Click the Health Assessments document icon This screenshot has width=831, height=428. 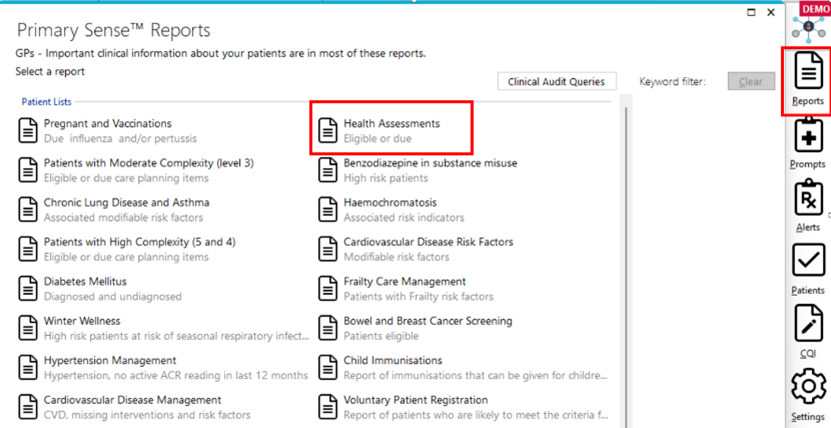pyautogui.click(x=328, y=130)
